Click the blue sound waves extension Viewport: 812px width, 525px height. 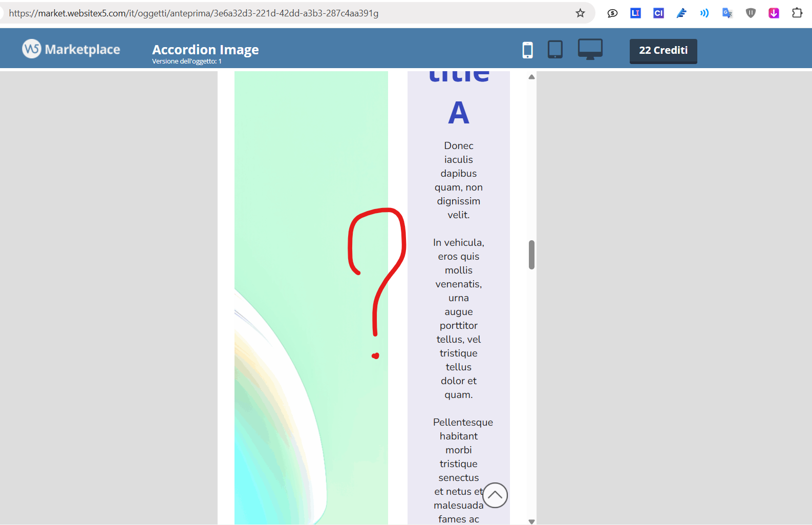[704, 13]
